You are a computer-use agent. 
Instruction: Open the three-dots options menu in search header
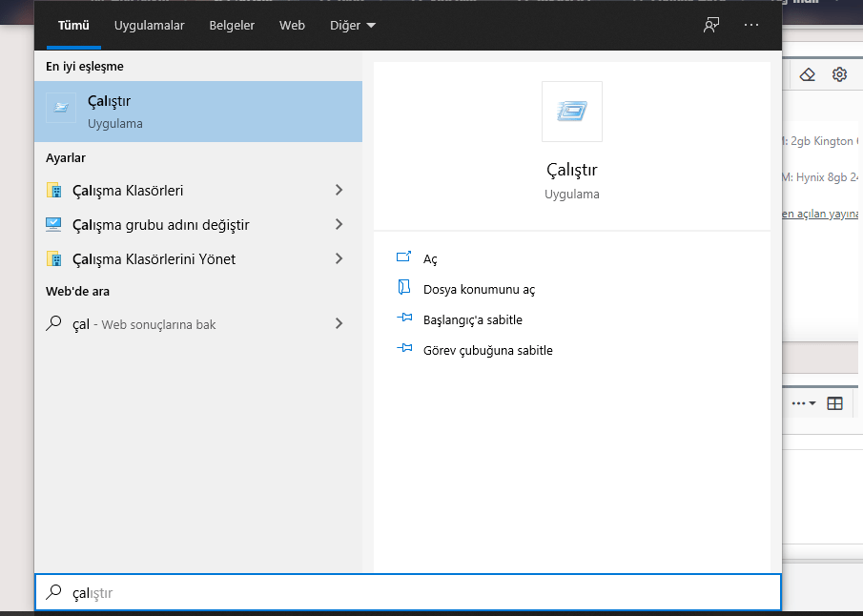[751, 25]
